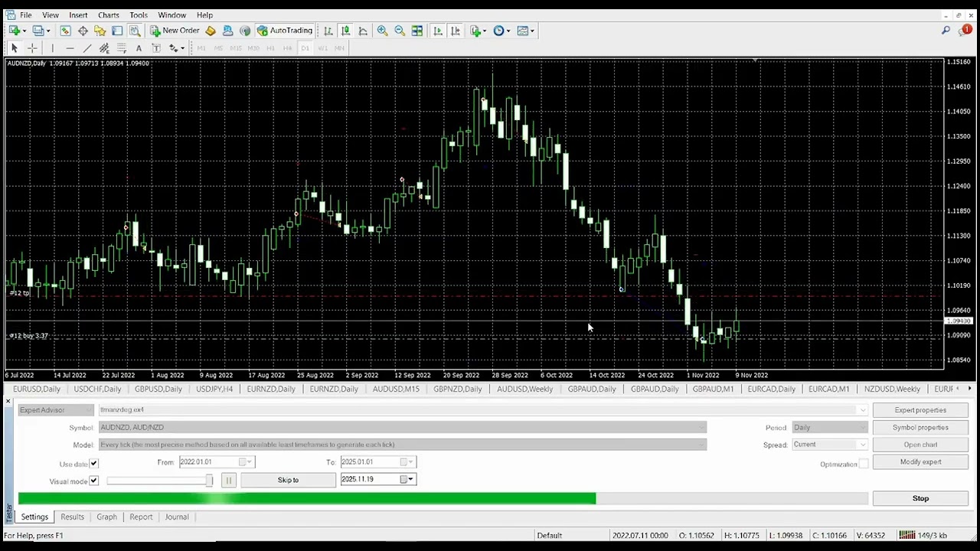Image resolution: width=980 pixels, height=551 pixels.
Task: Toggle the Data Window icon
Action: 83,31
